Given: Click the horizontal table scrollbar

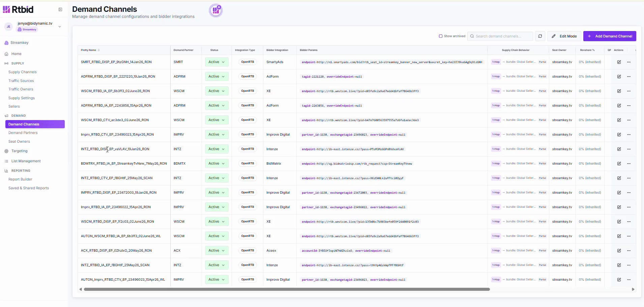Looking at the screenshot, I should point(287,289).
